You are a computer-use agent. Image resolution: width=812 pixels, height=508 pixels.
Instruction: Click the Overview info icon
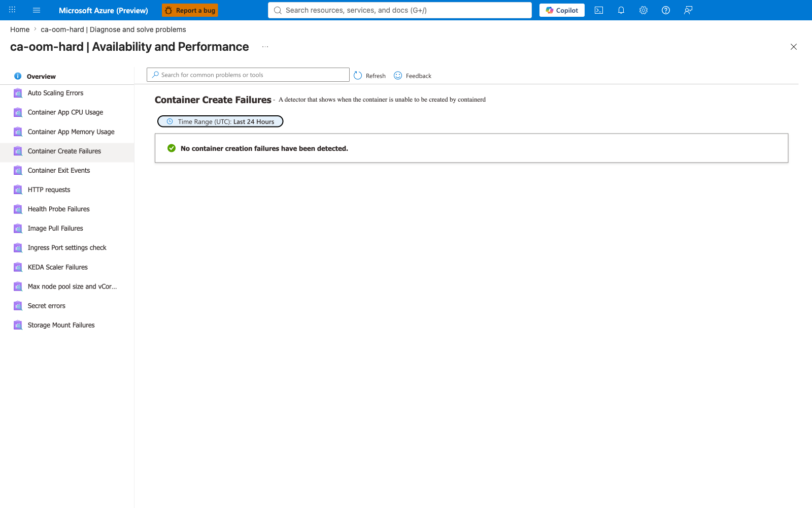[x=18, y=76]
